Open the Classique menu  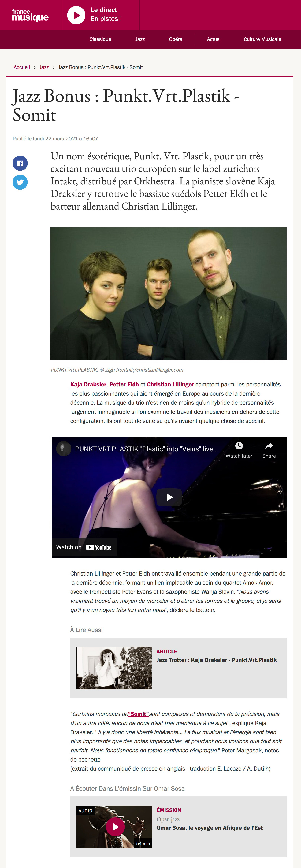pos(100,39)
